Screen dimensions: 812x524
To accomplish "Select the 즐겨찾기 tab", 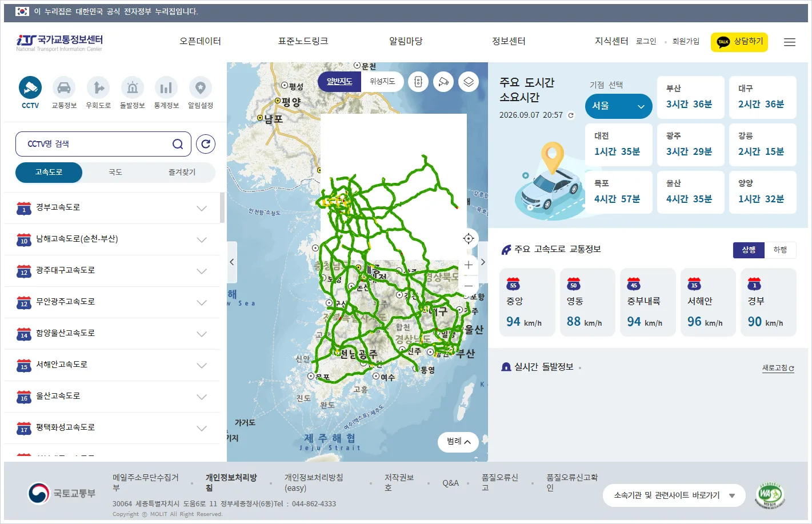I will 182,173.
